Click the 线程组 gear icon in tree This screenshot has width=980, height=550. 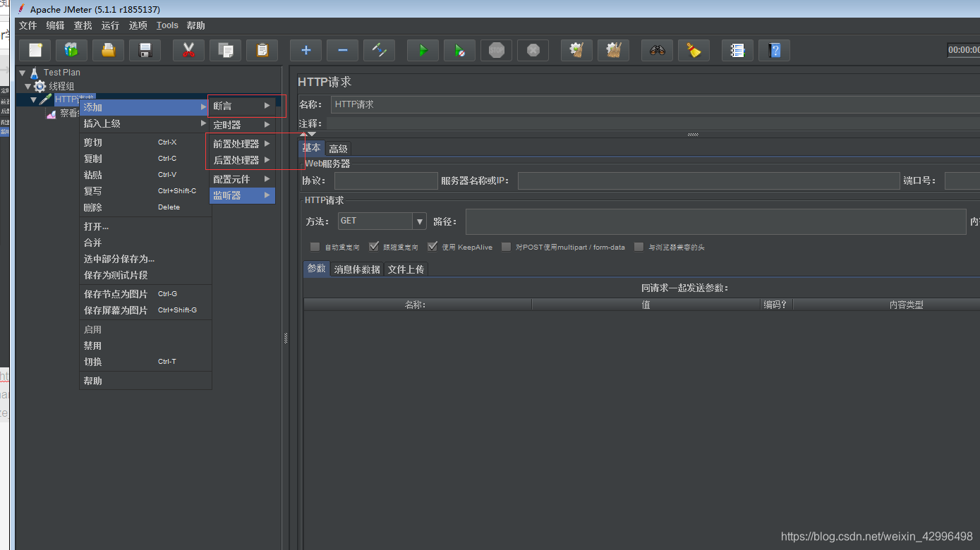pyautogui.click(x=40, y=86)
